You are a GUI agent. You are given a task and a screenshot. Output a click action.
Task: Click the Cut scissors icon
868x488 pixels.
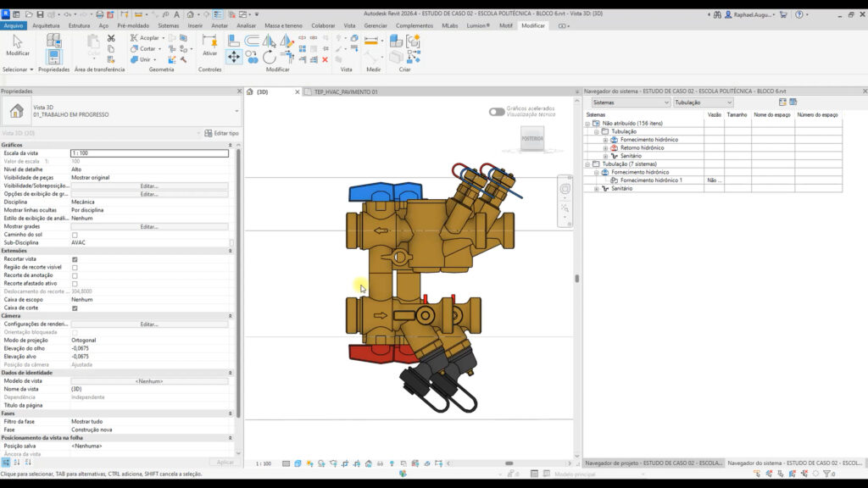coord(111,38)
